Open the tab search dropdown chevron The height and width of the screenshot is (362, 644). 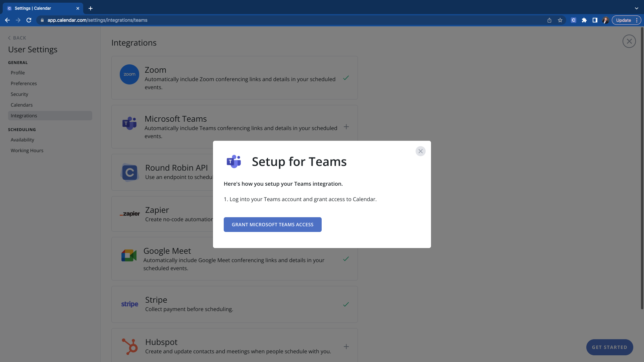(637, 8)
